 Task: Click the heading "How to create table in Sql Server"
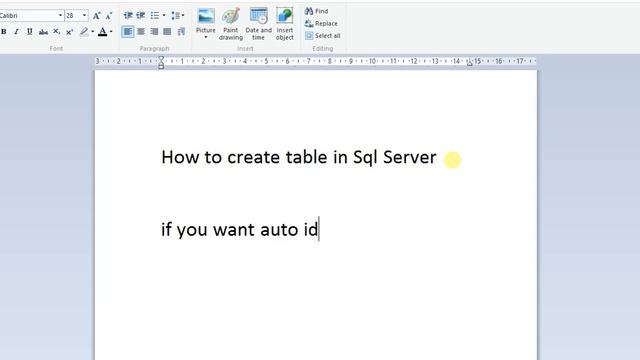[x=299, y=158]
